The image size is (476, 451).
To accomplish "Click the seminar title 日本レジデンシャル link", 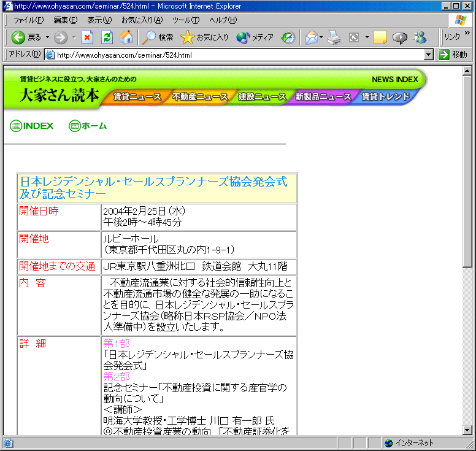I will [153, 187].
